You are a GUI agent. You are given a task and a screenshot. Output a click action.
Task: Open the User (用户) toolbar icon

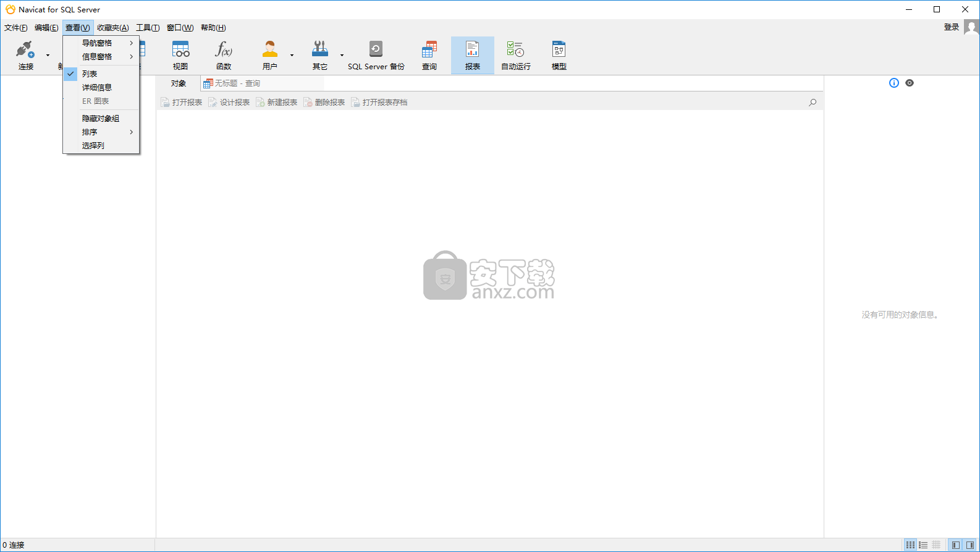pos(270,55)
